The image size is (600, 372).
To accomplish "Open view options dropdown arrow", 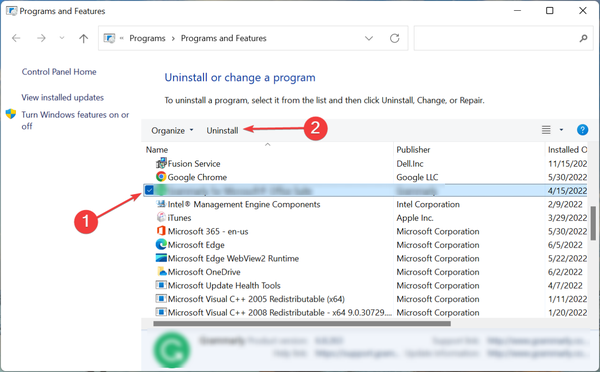I will pyautogui.click(x=561, y=130).
